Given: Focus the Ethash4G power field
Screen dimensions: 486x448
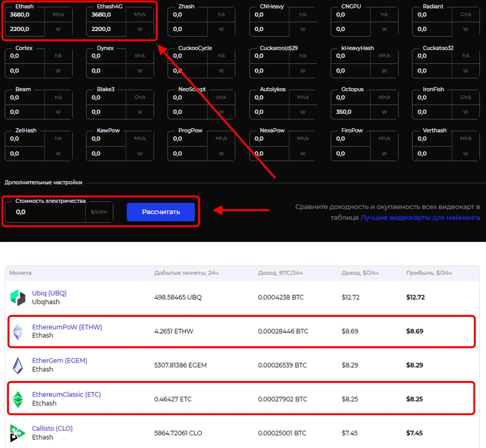Looking at the screenshot, I should pyautogui.click(x=106, y=29).
